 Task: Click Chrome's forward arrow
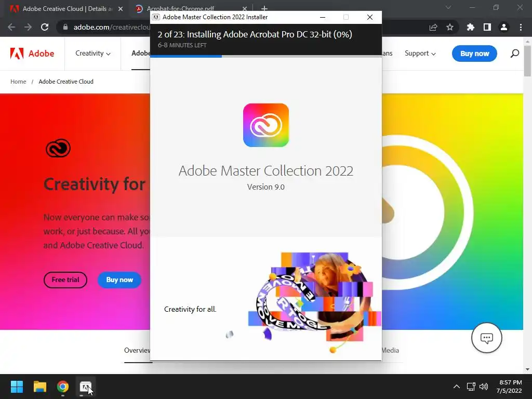[28, 27]
